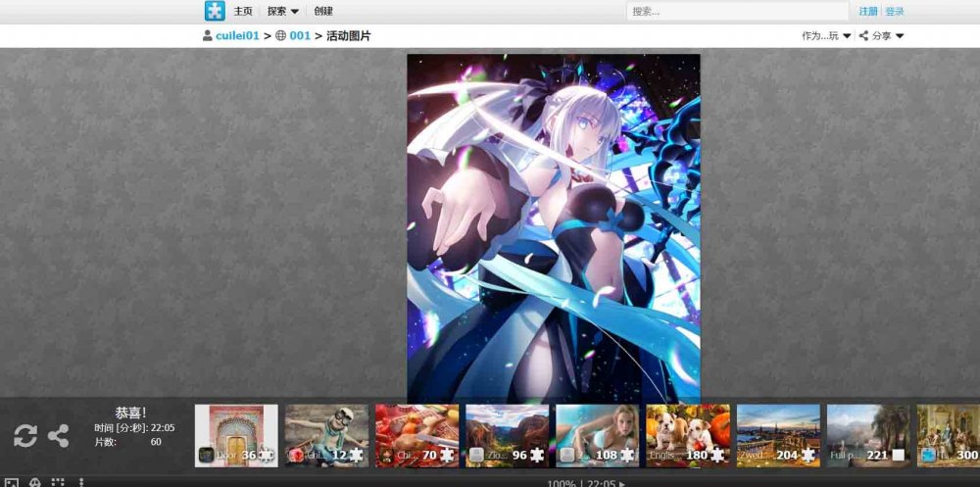Expand the 作为...玩 play-as dropdown

coord(826,35)
